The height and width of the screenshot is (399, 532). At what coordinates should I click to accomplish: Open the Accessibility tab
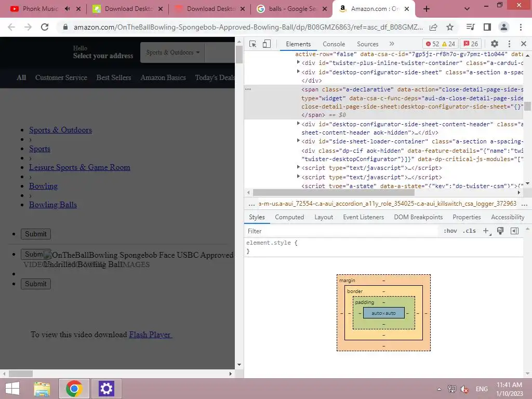[x=508, y=217]
